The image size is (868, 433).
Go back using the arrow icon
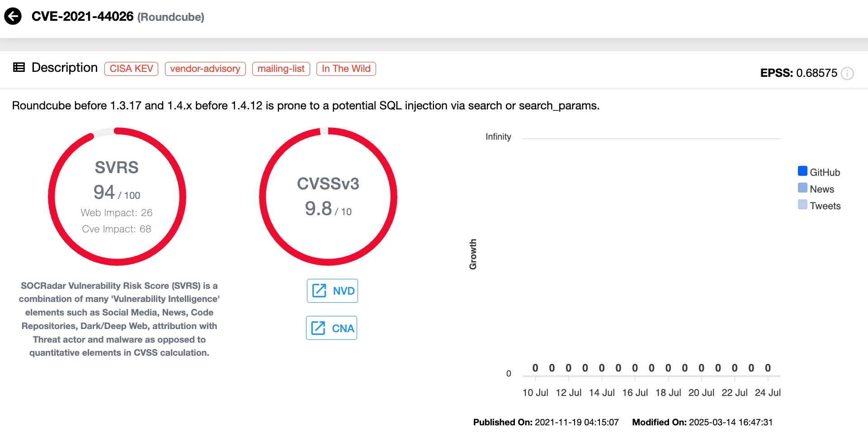click(13, 16)
